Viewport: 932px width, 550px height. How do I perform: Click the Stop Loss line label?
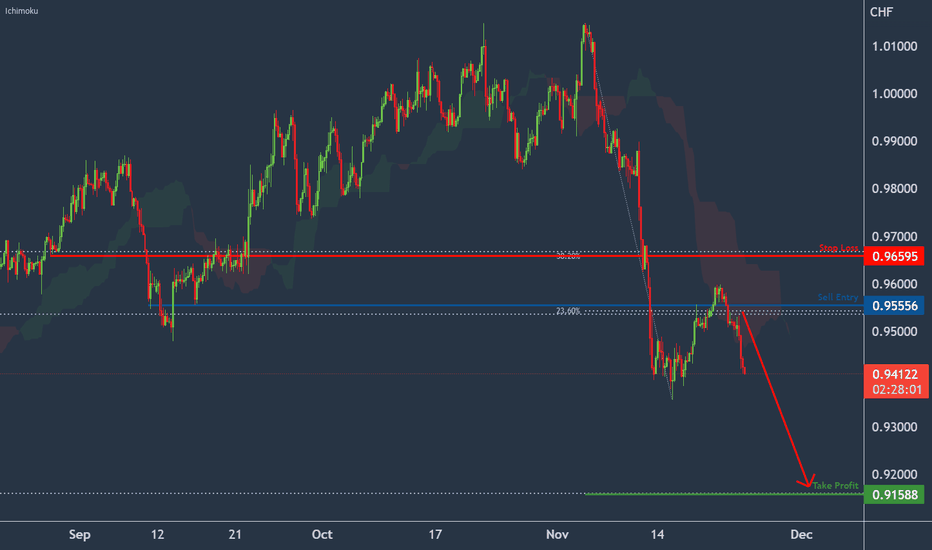(x=839, y=248)
